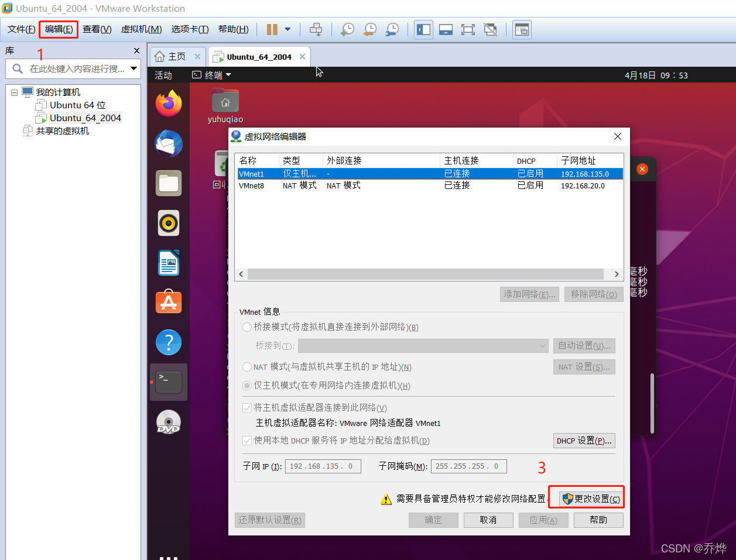Select the 仅主机模式 radio button
Screen dimensions: 736x560
click(247, 386)
